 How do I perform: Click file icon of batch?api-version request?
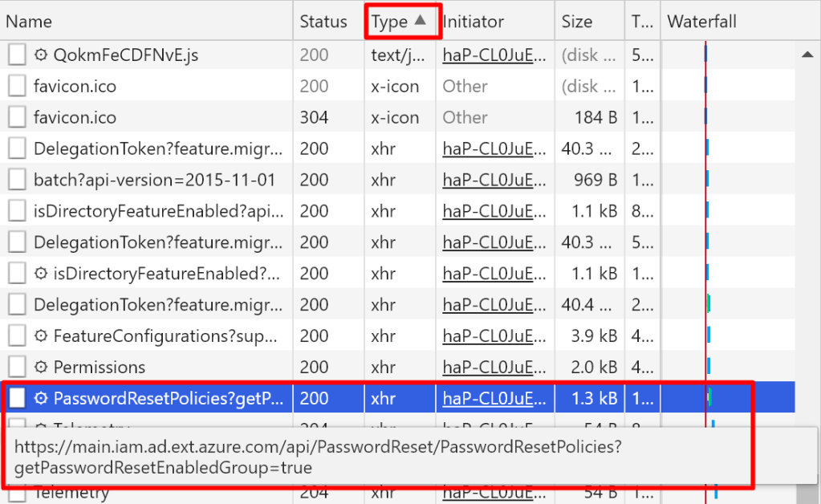pyautogui.click(x=17, y=180)
